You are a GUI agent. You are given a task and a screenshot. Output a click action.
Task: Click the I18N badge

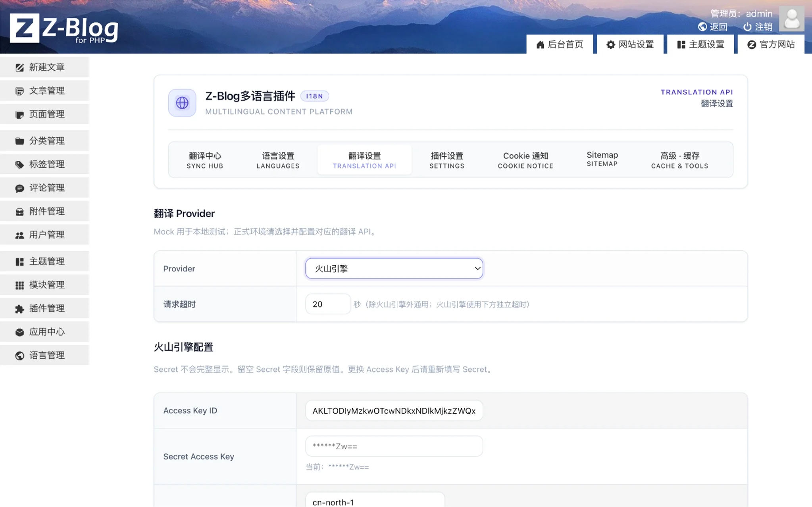pos(314,96)
